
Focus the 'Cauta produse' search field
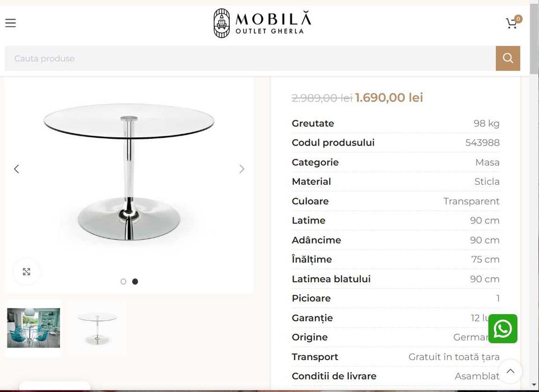(250, 58)
